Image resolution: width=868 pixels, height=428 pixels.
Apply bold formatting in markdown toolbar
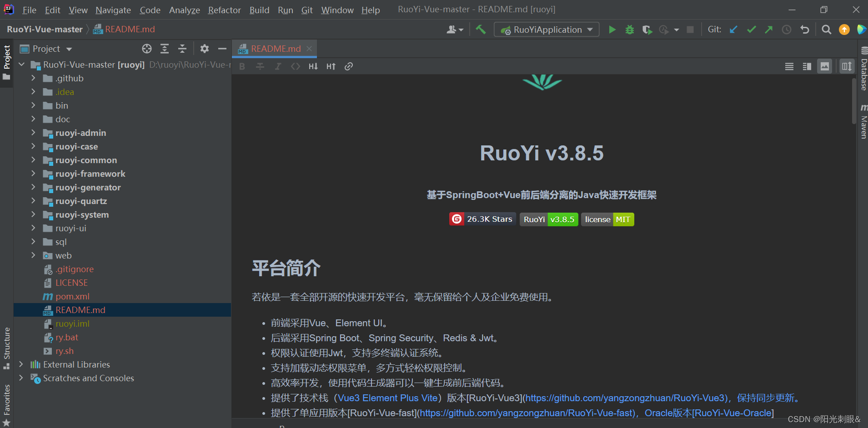(x=242, y=66)
